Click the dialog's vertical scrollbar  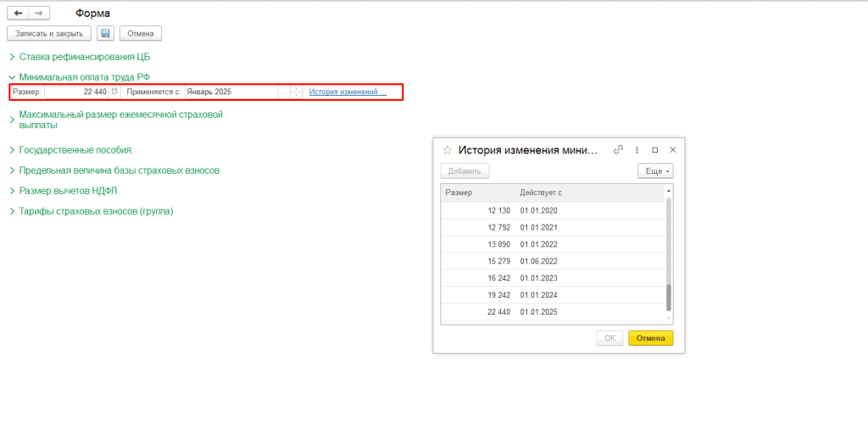tap(668, 298)
